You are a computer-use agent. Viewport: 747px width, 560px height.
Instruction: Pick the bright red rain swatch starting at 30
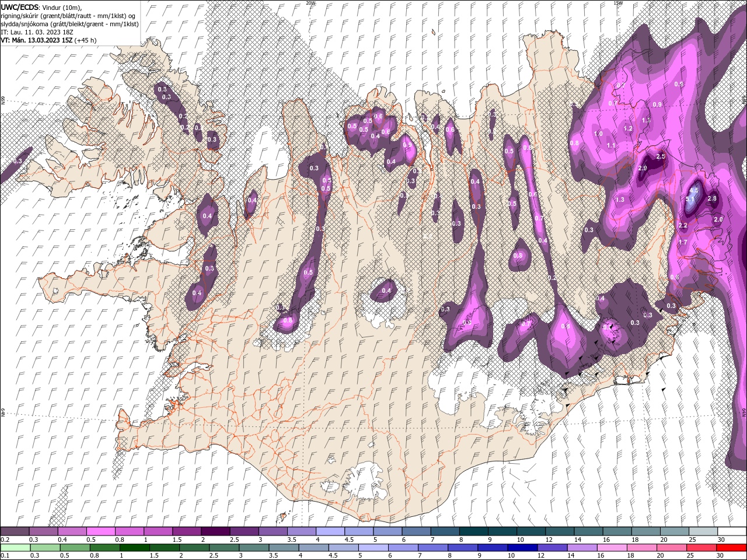coord(731,548)
